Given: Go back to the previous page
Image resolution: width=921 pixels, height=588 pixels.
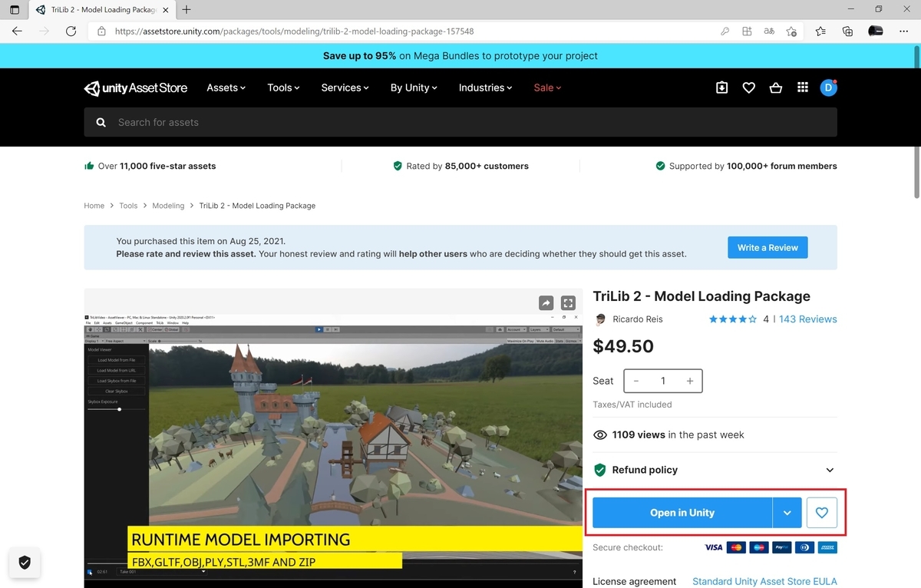Looking at the screenshot, I should click(x=17, y=31).
